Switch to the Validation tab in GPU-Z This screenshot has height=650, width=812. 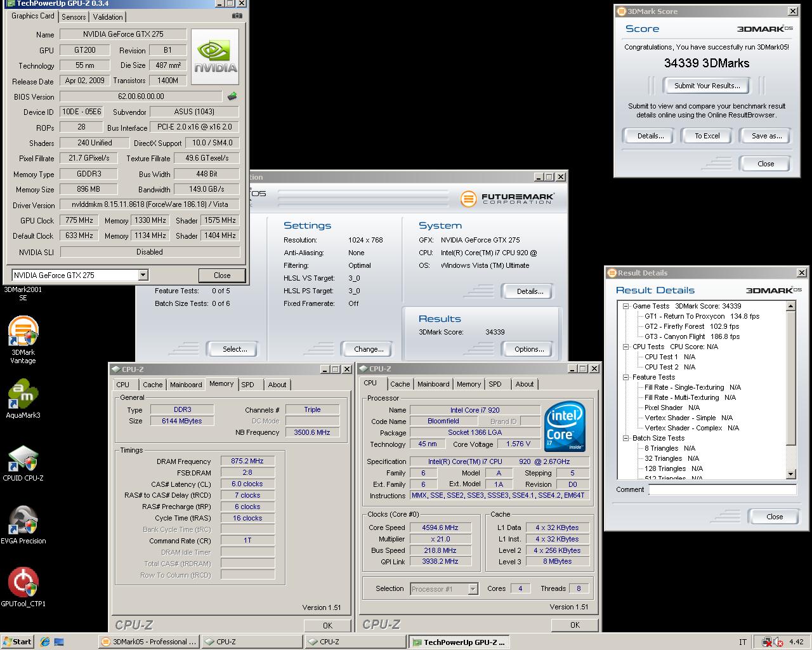pos(108,17)
